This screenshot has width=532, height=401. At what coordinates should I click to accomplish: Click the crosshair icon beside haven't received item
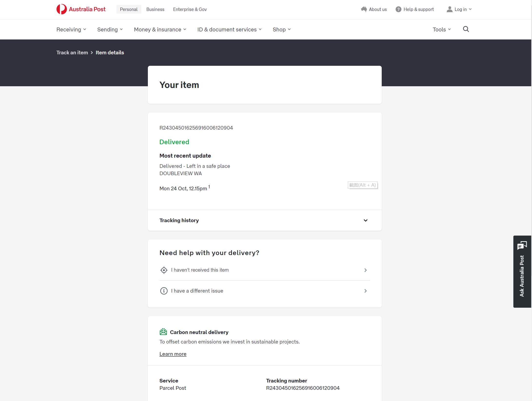pos(164,270)
